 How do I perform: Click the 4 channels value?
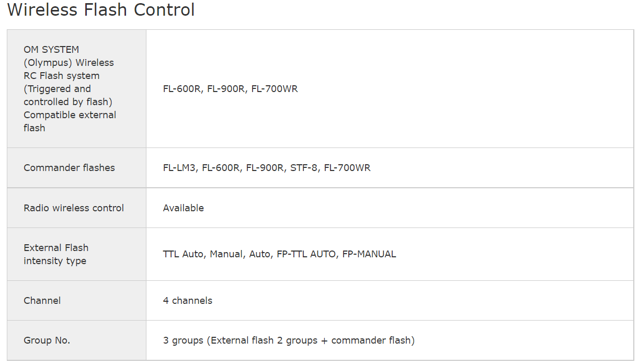coord(187,301)
